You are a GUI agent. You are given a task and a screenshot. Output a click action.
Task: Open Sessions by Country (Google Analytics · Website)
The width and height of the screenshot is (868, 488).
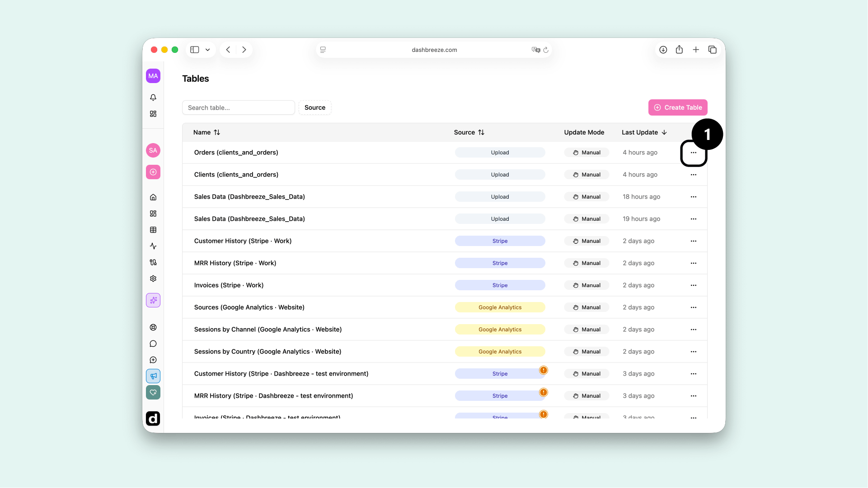pos(268,352)
